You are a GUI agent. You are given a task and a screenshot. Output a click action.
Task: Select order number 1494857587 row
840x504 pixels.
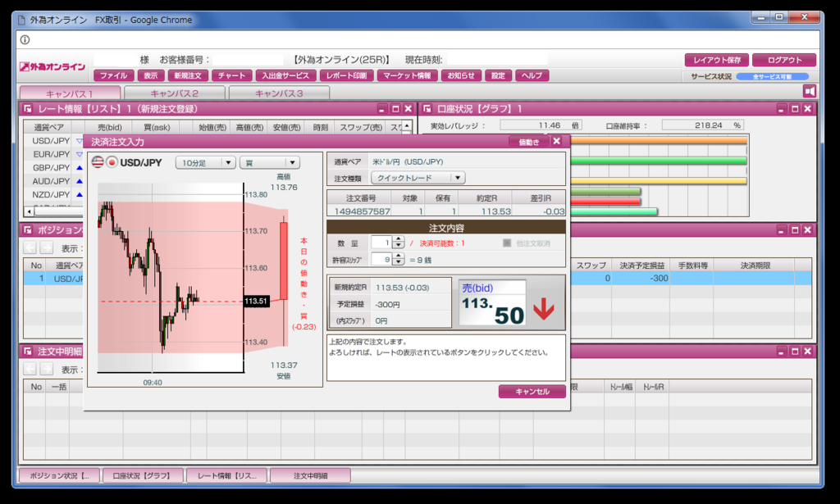pyautogui.click(x=446, y=211)
